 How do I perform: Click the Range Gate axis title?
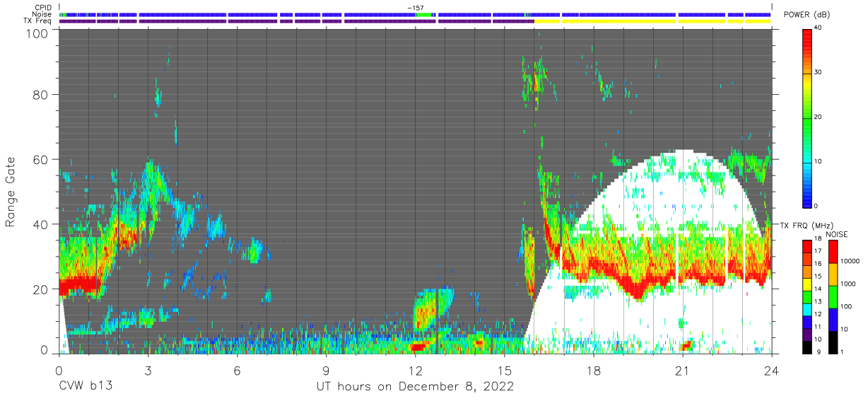(x=11, y=192)
